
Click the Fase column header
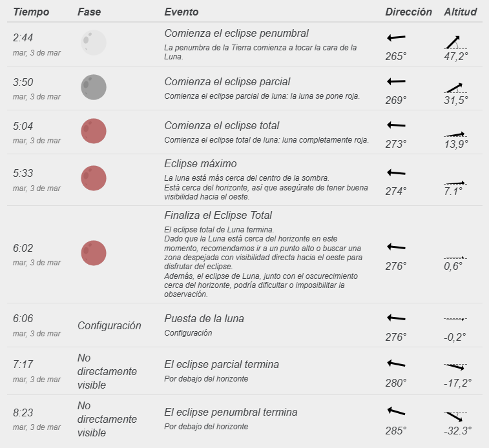point(88,12)
